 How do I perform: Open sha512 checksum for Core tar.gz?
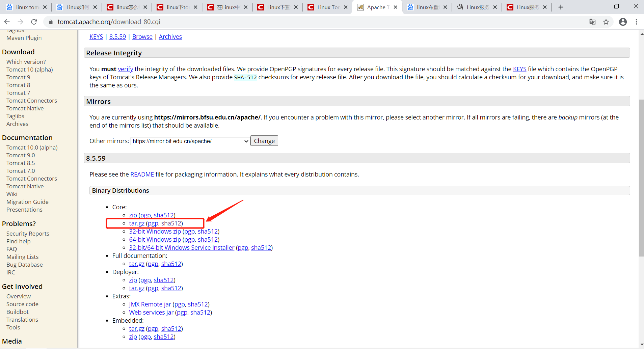pyautogui.click(x=171, y=223)
